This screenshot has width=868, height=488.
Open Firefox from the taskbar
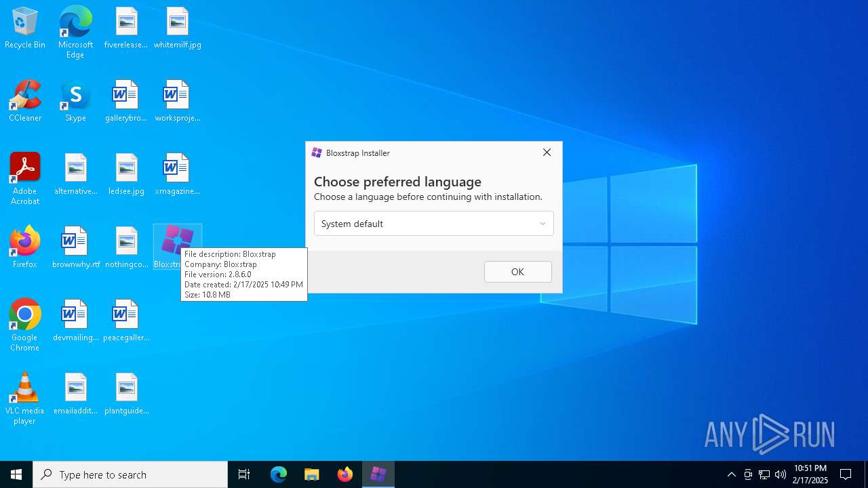345,474
